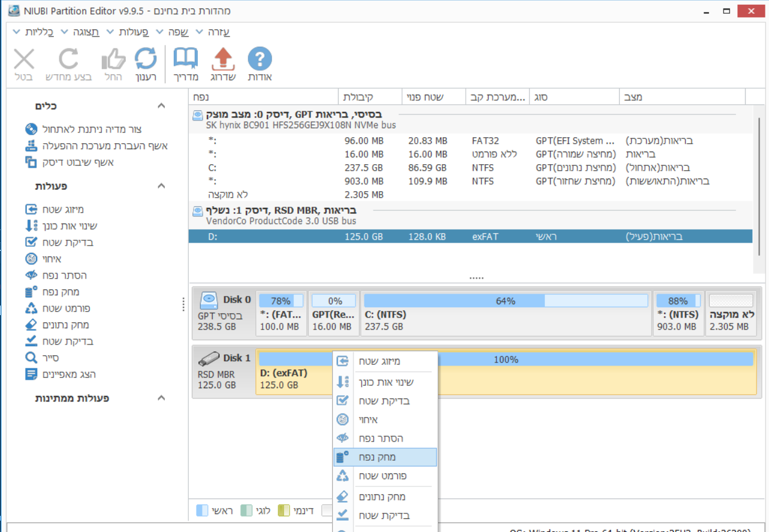Click the Upgrade (שדרוג) toolbar icon
Screen dimensions: 769x532
(223, 60)
